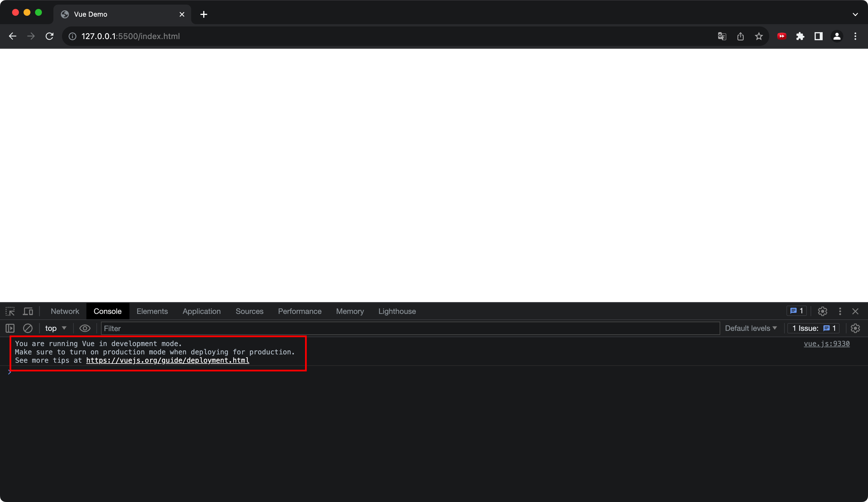Viewport: 868px width, 502px height.
Task: Bookmark the page with the star icon
Action: click(x=759, y=36)
